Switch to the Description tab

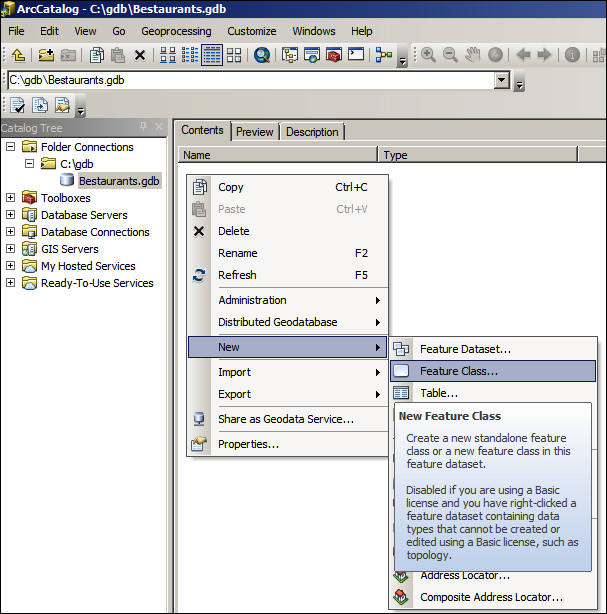coord(312,132)
